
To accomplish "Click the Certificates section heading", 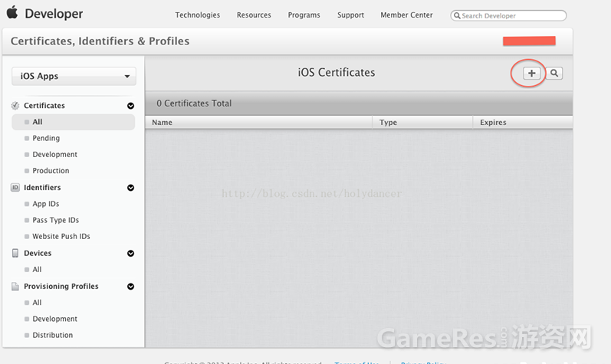I will (x=44, y=106).
